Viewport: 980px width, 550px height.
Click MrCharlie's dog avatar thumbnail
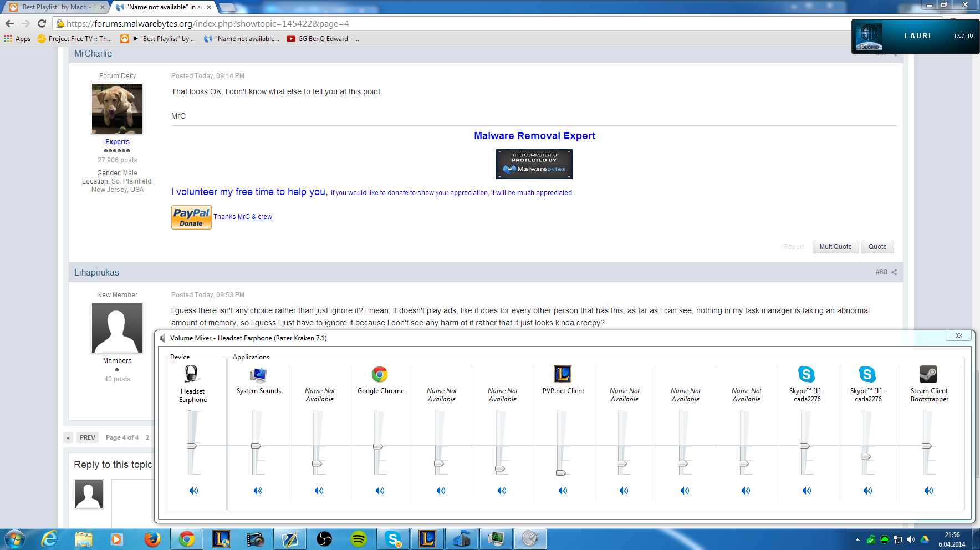coord(117,109)
